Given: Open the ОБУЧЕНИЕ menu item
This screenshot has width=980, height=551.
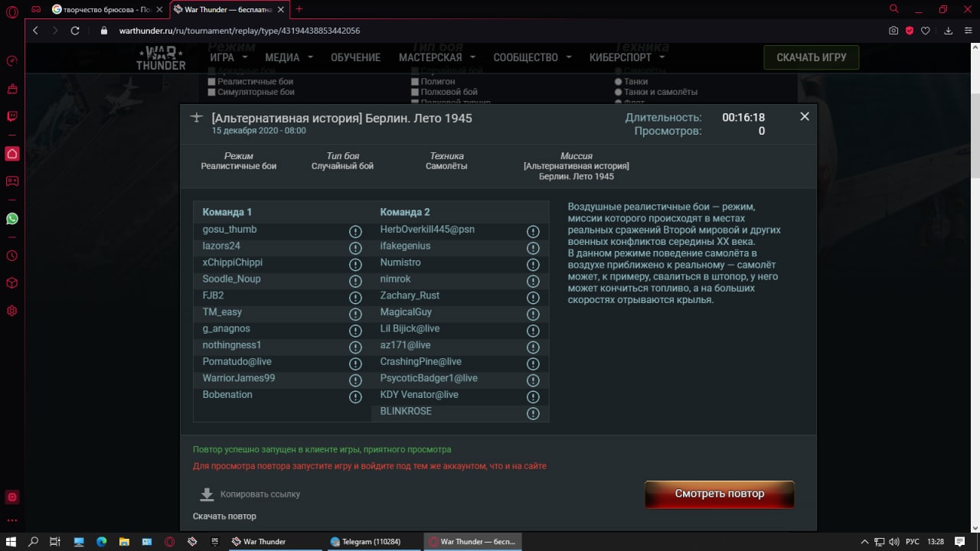Looking at the screenshot, I should coord(355,57).
